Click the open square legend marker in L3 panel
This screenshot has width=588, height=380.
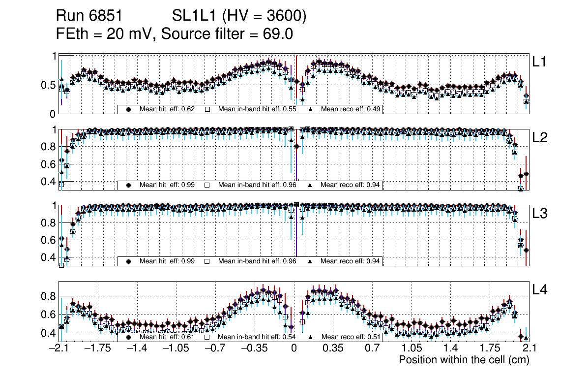tap(207, 261)
